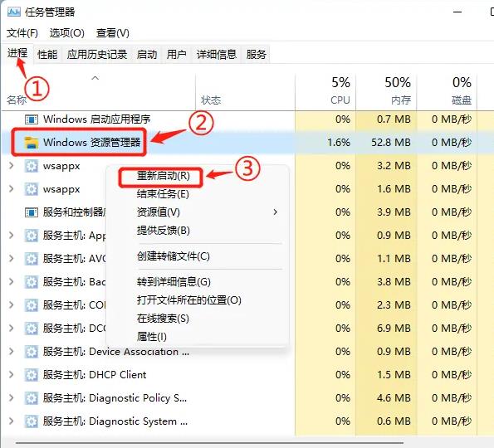The width and height of the screenshot is (494, 448).
Task: Sort by the 磁盘 column header
Action: tap(462, 100)
